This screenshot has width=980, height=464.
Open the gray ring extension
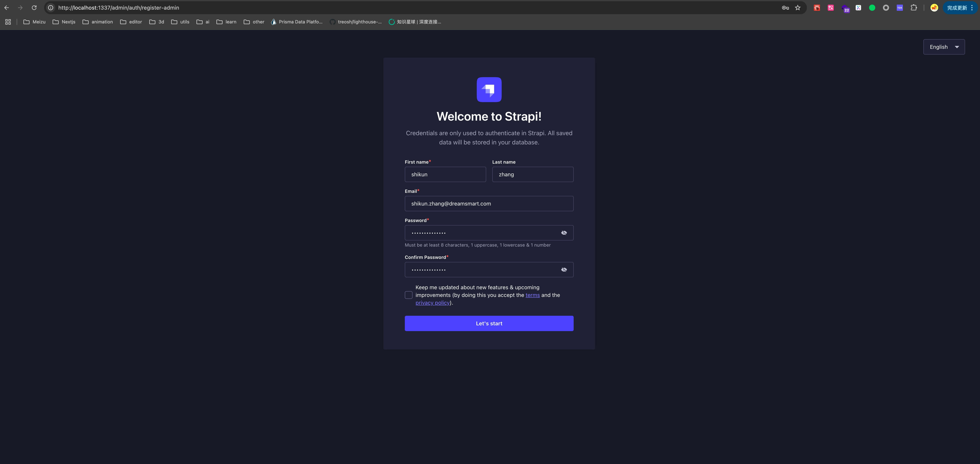click(x=886, y=8)
